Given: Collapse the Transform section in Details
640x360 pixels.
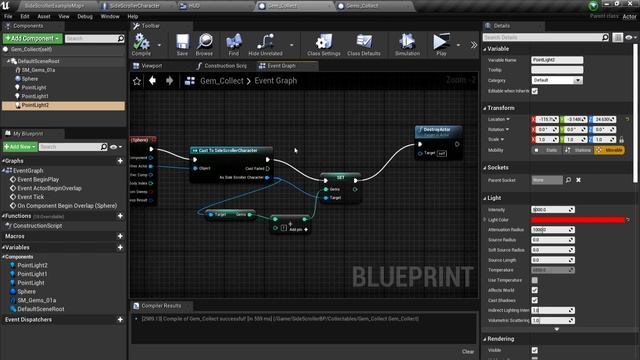Looking at the screenshot, I should coord(485,108).
